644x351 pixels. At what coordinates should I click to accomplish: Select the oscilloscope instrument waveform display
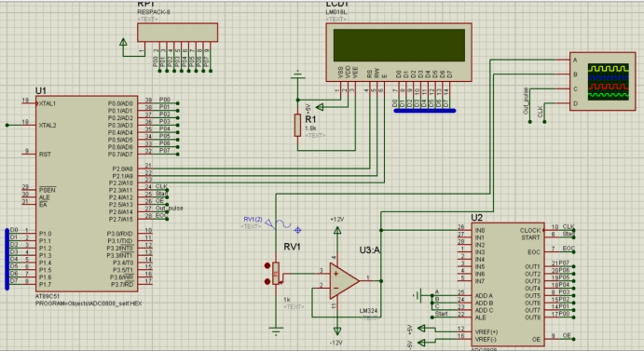point(608,82)
